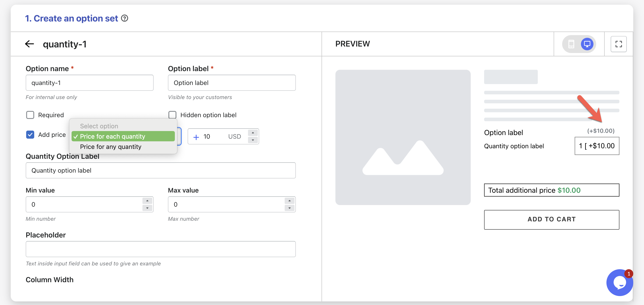This screenshot has width=644, height=305.
Task: Click the quantity input box in preview
Action: pyautogui.click(x=597, y=146)
